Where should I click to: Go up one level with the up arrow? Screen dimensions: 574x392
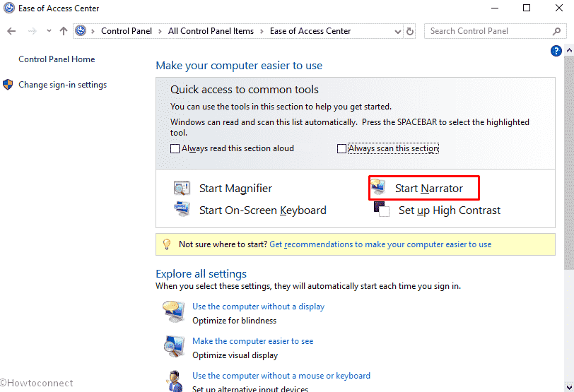[x=64, y=31]
